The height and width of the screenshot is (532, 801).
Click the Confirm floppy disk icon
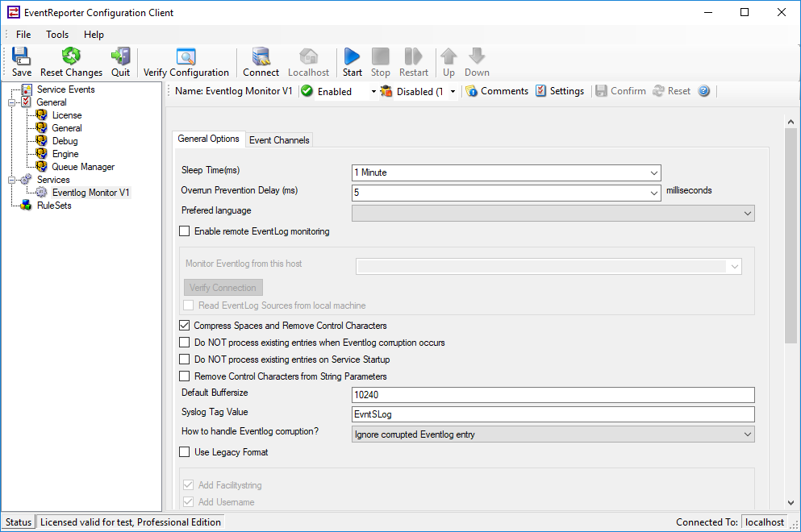pyautogui.click(x=601, y=91)
